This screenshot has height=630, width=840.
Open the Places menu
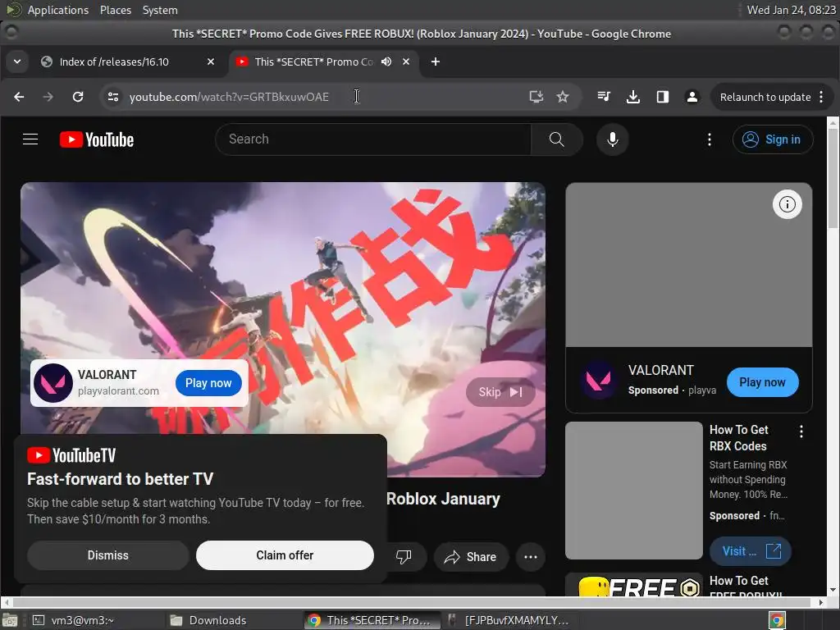pyautogui.click(x=115, y=10)
